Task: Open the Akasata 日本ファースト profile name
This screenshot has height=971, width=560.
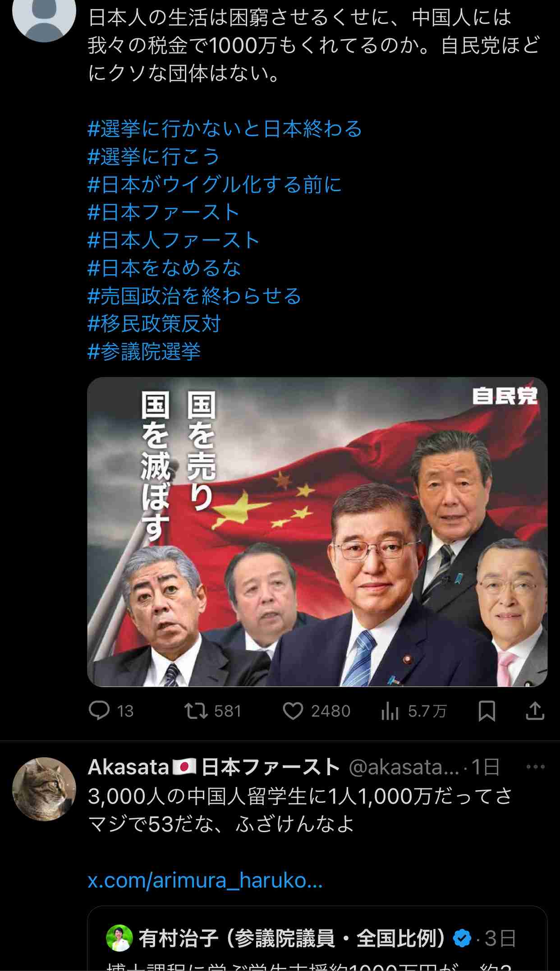Action: [x=214, y=767]
